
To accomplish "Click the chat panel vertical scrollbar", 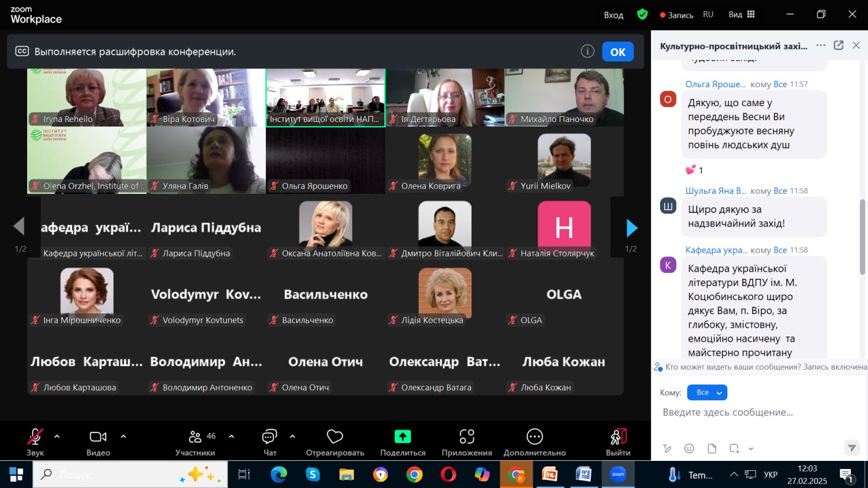I will [x=862, y=236].
